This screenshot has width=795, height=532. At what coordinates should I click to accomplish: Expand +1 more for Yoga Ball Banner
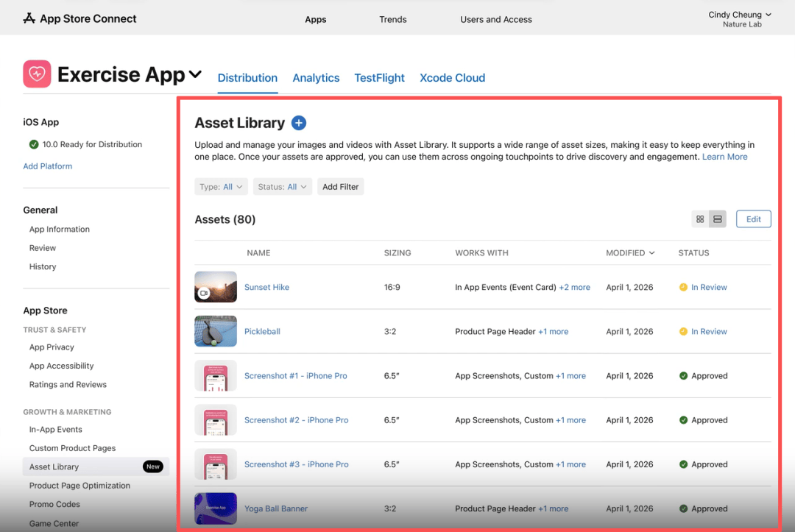pyautogui.click(x=553, y=508)
